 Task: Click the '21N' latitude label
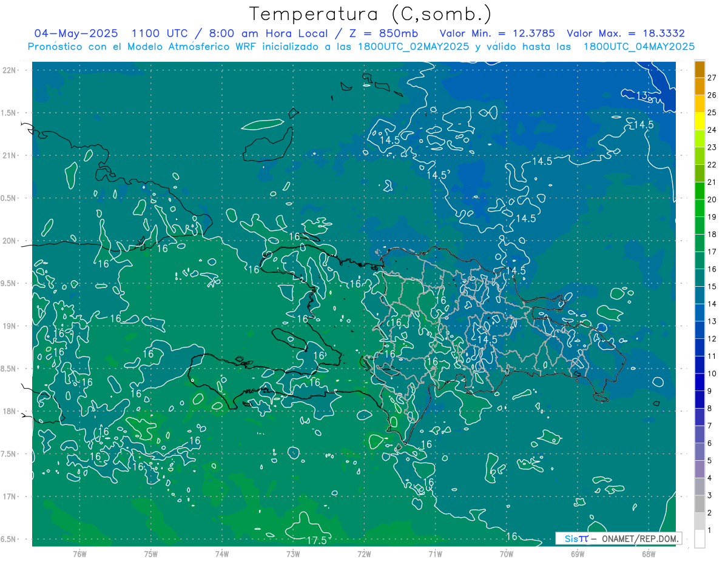coord(9,155)
